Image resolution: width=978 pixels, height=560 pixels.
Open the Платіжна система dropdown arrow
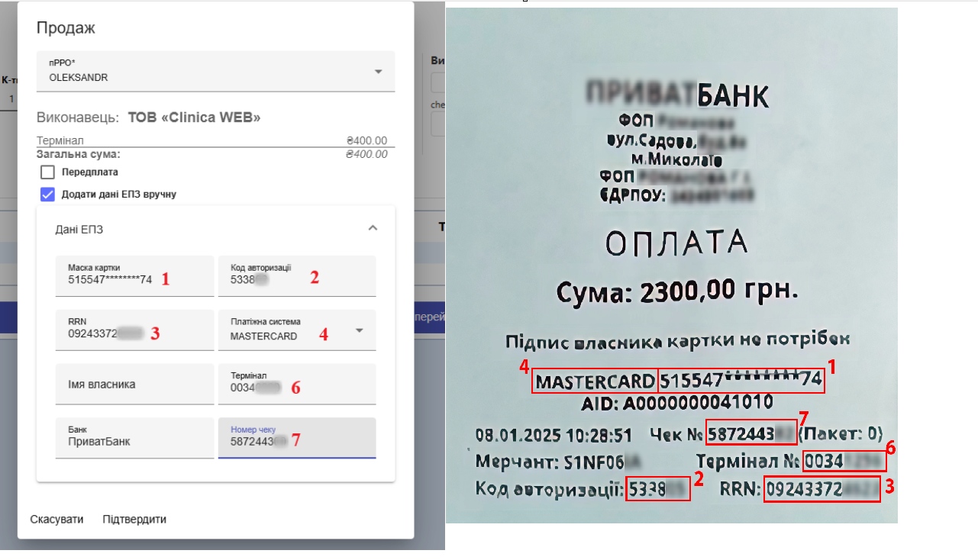(360, 330)
